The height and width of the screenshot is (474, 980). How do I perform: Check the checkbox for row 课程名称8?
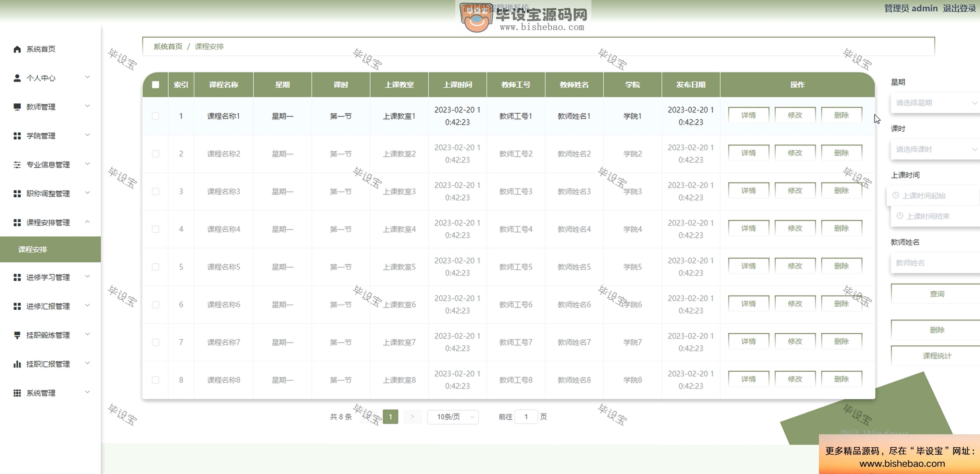pos(155,380)
